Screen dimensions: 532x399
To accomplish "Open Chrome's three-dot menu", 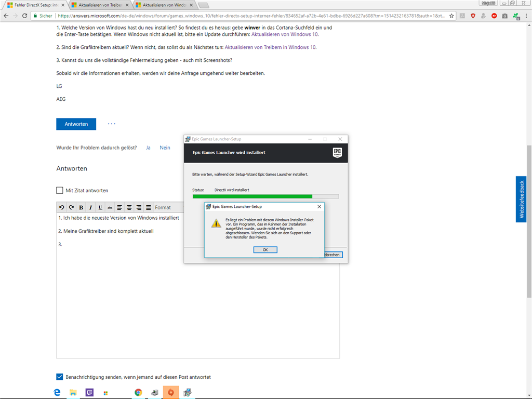I will click(526, 16).
